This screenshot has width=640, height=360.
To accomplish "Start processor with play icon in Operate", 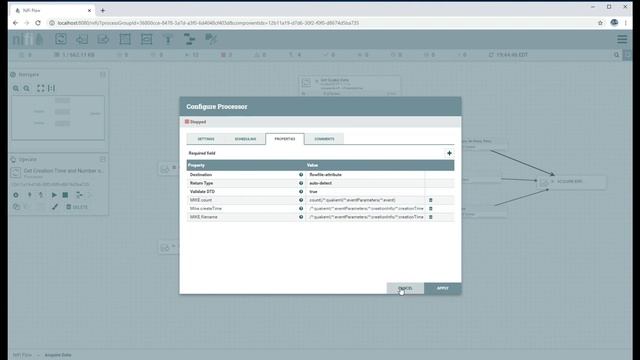I will click(x=54, y=195).
